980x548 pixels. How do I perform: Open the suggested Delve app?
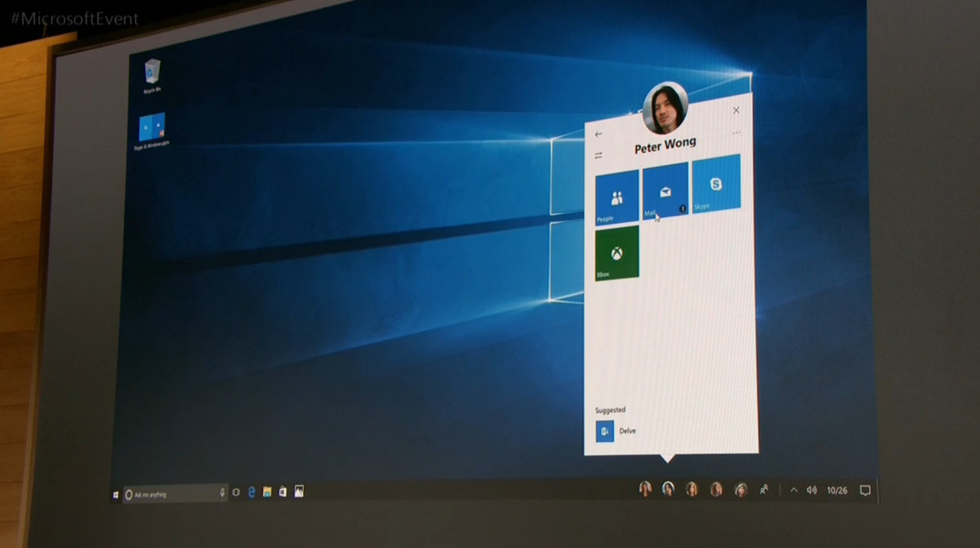616,430
